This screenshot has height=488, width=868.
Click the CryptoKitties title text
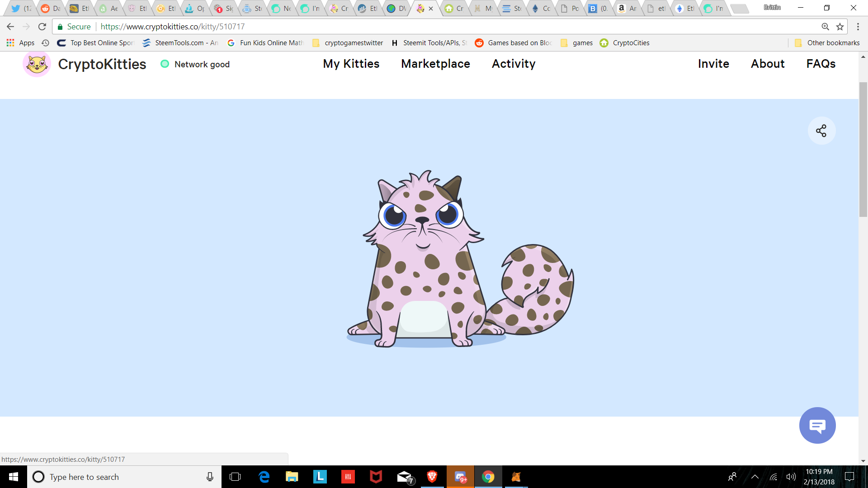pyautogui.click(x=102, y=64)
